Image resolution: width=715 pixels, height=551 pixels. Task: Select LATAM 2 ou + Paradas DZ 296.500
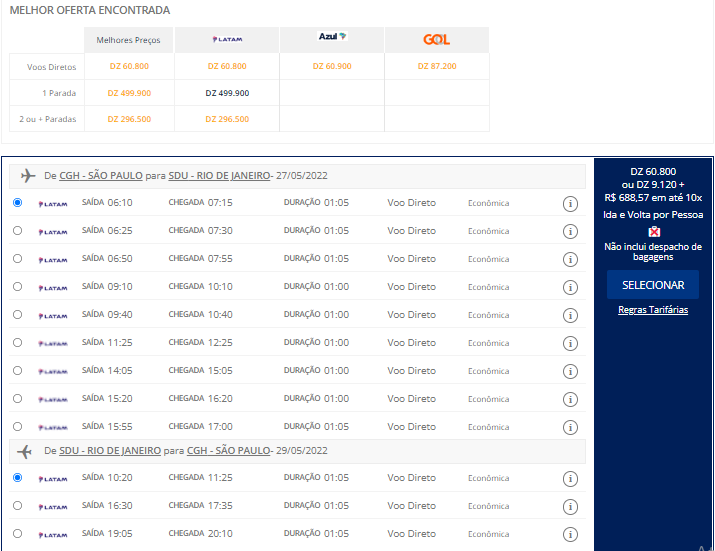click(227, 119)
